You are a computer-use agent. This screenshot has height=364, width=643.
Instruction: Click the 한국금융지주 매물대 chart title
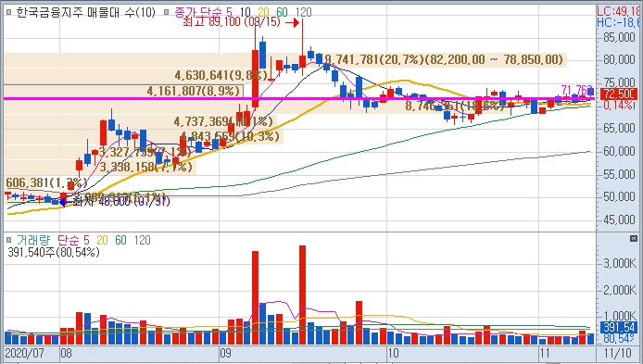click(86, 12)
